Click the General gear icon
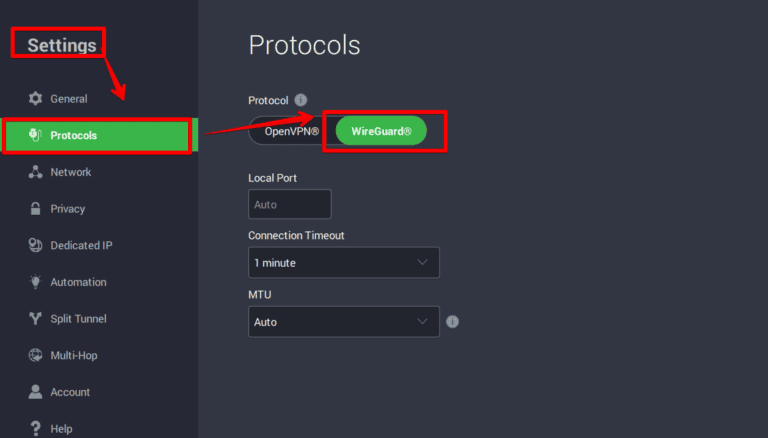 (x=36, y=99)
